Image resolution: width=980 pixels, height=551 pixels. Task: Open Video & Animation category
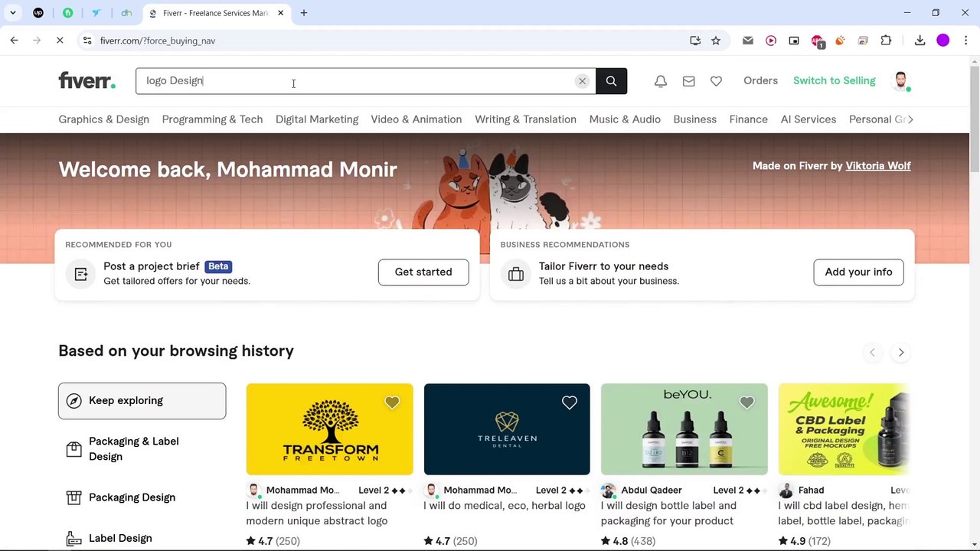(x=416, y=119)
